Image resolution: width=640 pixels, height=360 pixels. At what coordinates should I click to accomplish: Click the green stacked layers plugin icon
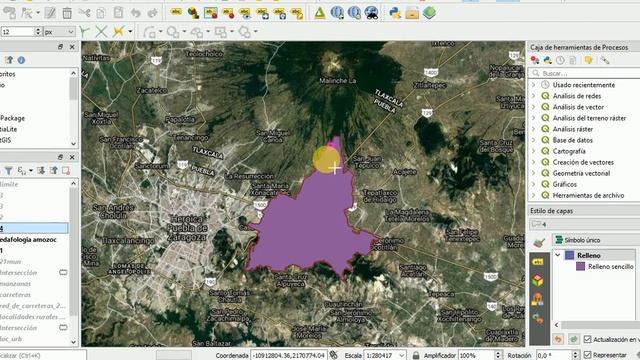[x=429, y=13]
